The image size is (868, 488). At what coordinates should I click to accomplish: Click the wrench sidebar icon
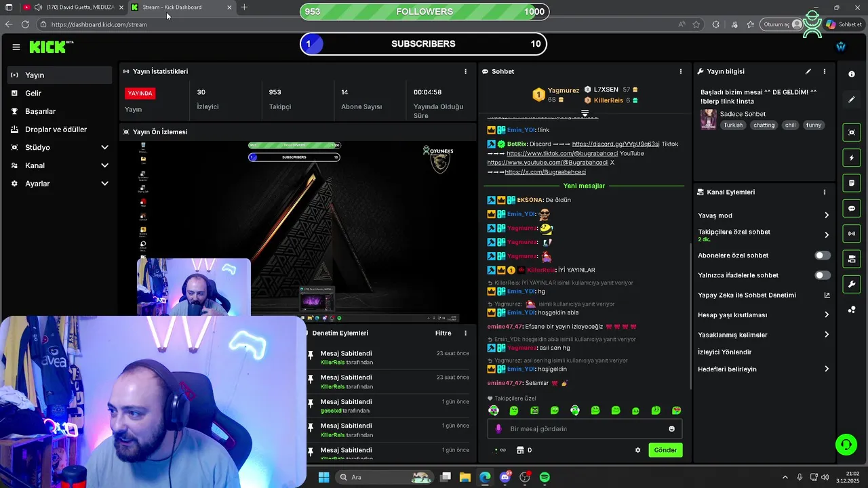[852, 284]
